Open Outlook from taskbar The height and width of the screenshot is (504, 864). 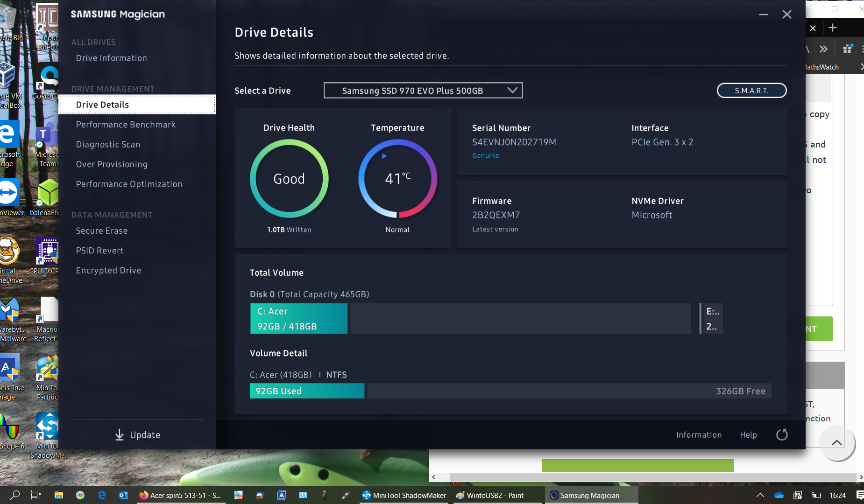click(123, 495)
